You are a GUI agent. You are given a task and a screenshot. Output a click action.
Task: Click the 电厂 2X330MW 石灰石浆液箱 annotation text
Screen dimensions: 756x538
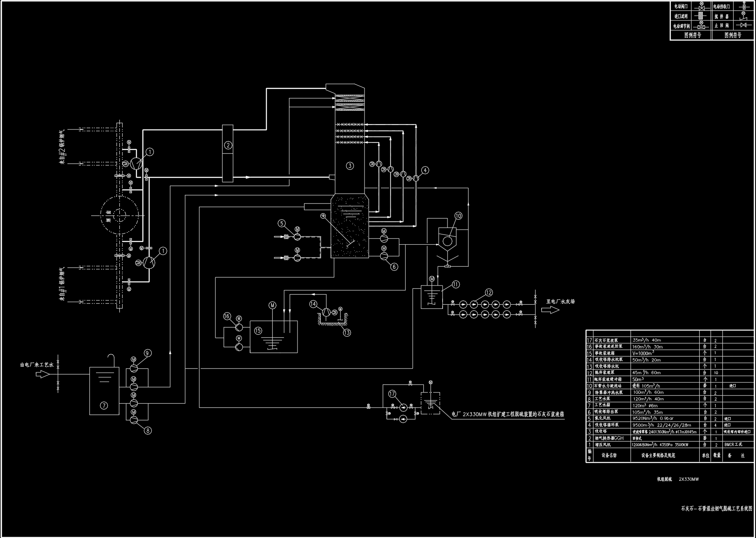pyautogui.click(x=508, y=414)
